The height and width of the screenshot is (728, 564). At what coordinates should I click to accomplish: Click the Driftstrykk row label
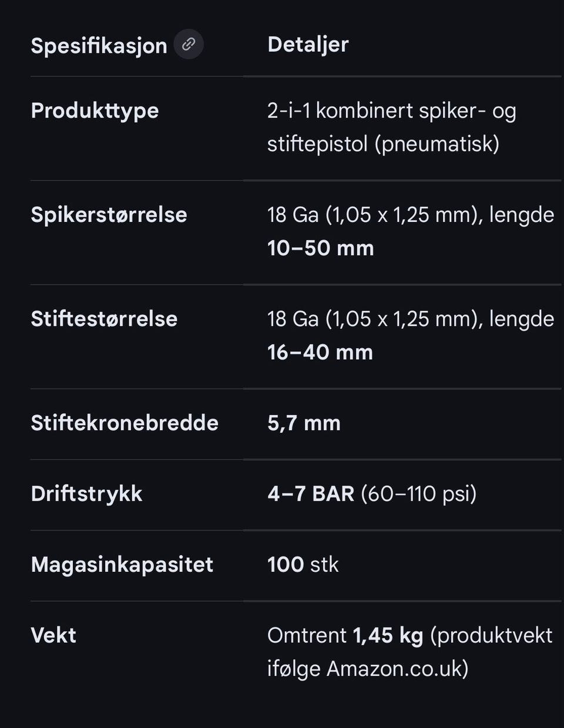point(86,493)
